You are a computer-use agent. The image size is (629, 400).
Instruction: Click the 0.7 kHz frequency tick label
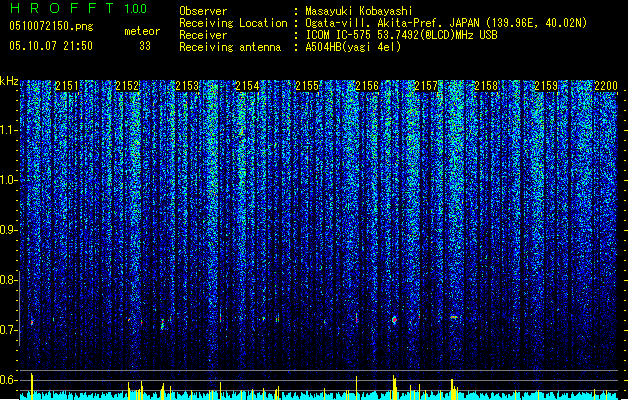point(8,330)
